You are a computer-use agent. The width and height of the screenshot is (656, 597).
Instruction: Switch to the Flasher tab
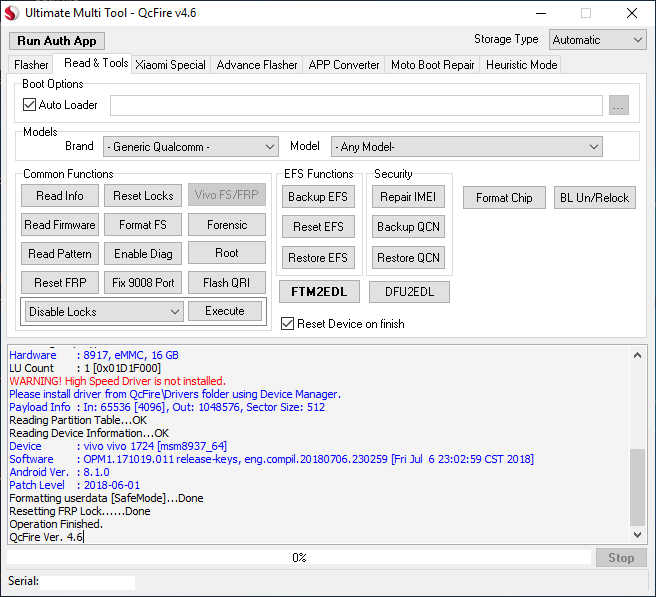[x=31, y=65]
